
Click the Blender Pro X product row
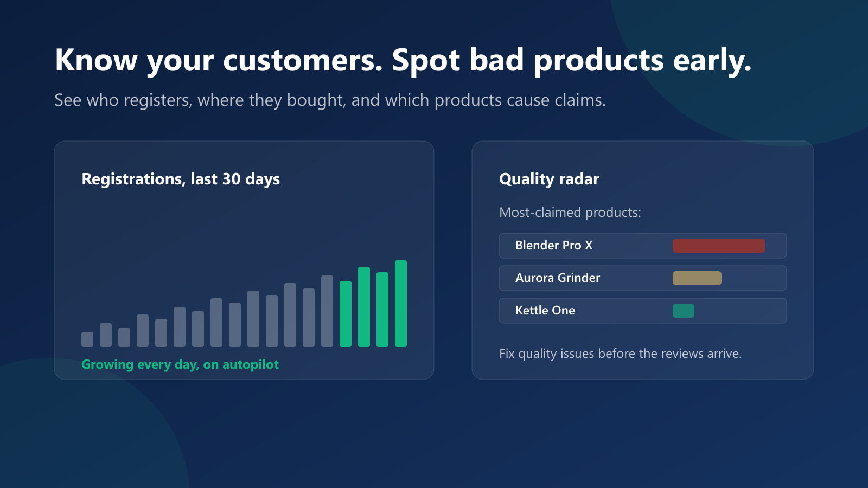point(643,246)
